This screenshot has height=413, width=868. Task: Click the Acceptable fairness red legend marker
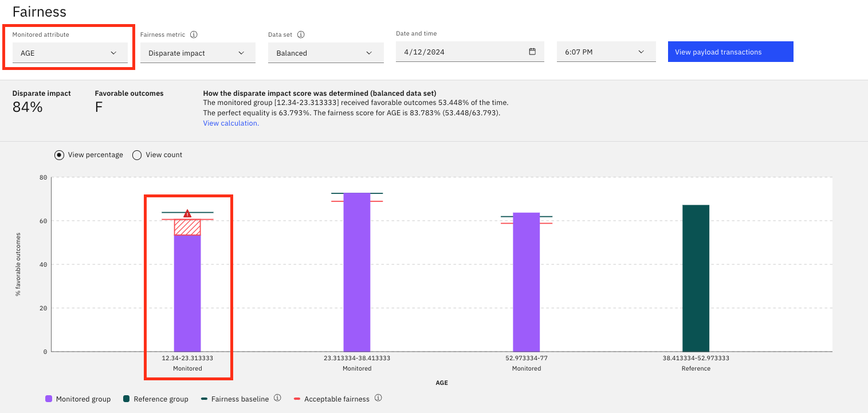[x=297, y=399]
